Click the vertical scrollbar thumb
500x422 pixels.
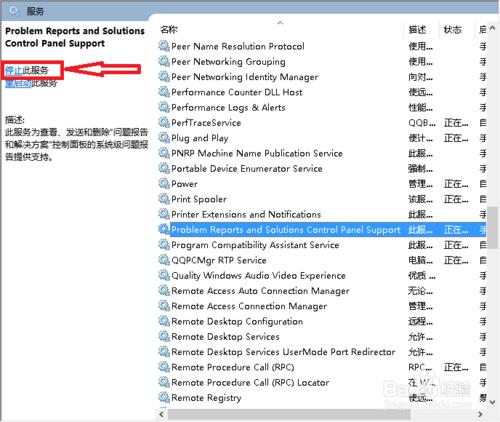pos(492,227)
